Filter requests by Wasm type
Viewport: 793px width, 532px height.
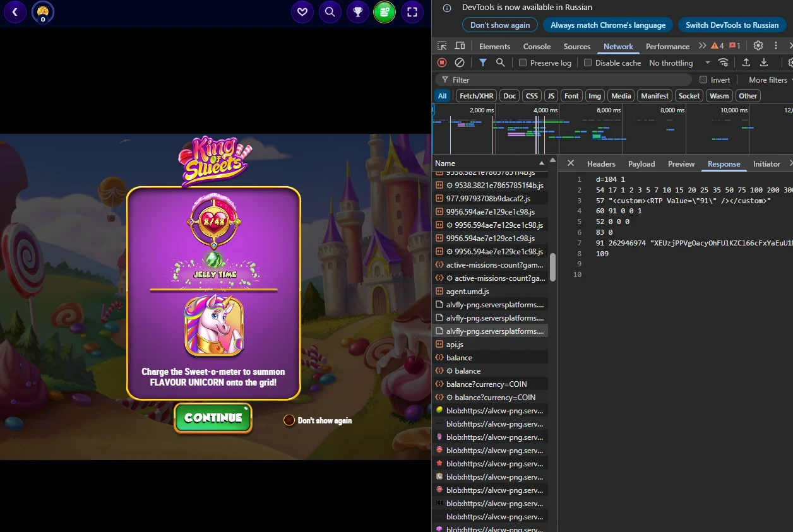coord(719,96)
